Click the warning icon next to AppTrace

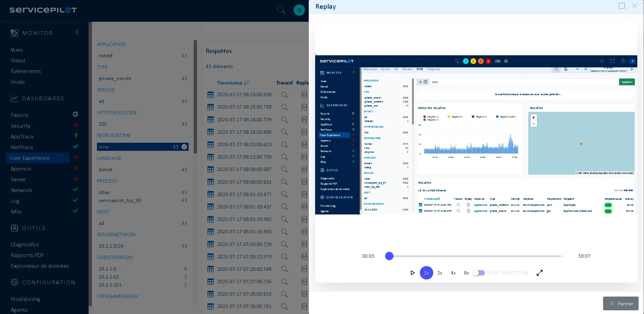point(76,136)
